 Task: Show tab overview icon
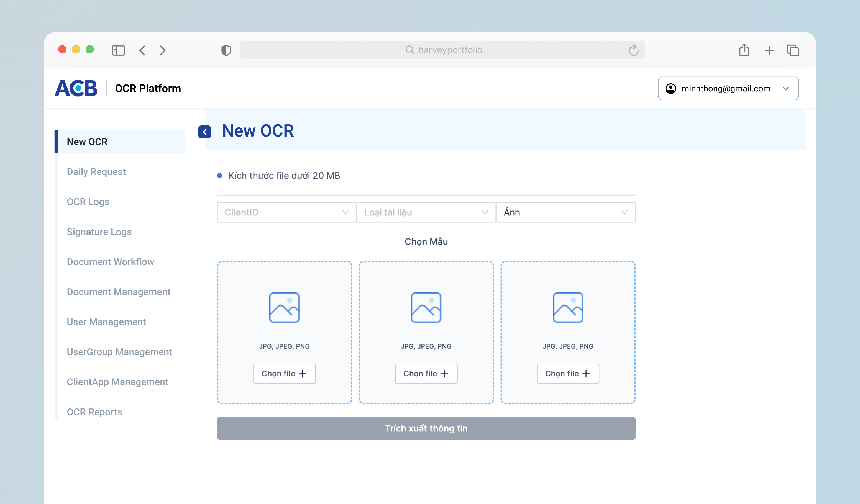tap(793, 50)
